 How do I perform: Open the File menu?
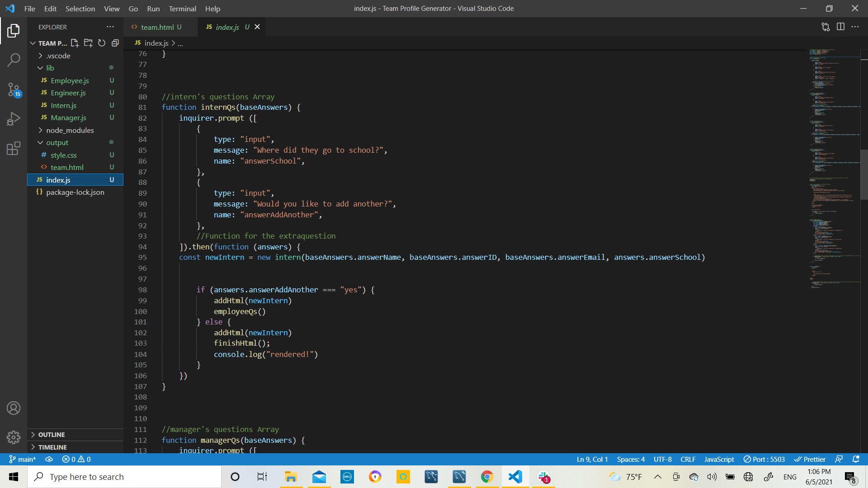point(30,9)
